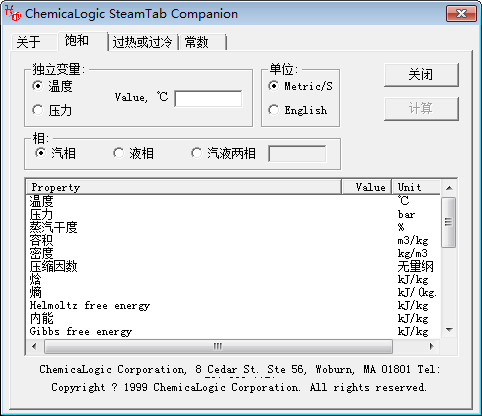The image size is (482, 416).
Task: Click the Value temperature input field
Action: click(x=208, y=99)
